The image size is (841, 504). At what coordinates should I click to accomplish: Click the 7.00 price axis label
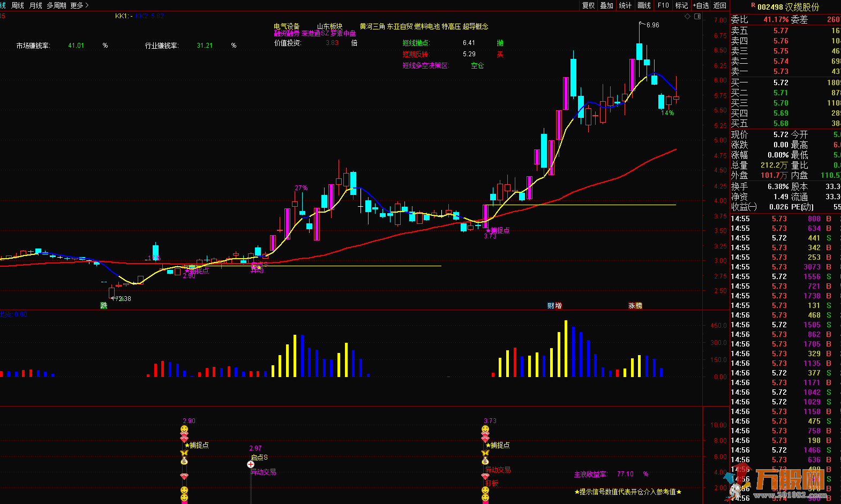coord(720,20)
